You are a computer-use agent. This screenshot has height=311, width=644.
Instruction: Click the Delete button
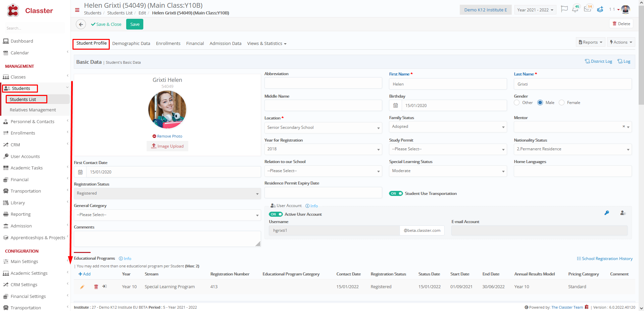621,24
